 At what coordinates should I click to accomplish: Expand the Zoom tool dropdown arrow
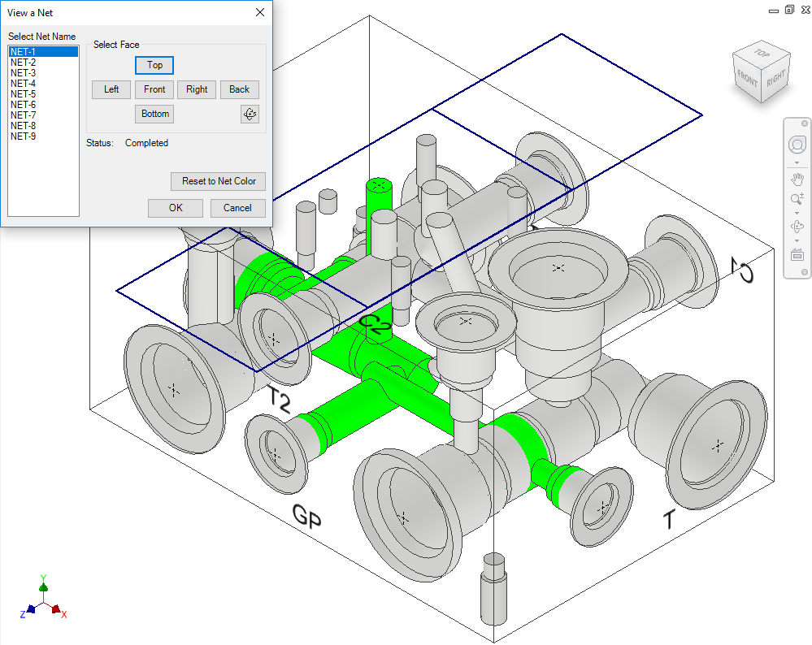tap(797, 213)
